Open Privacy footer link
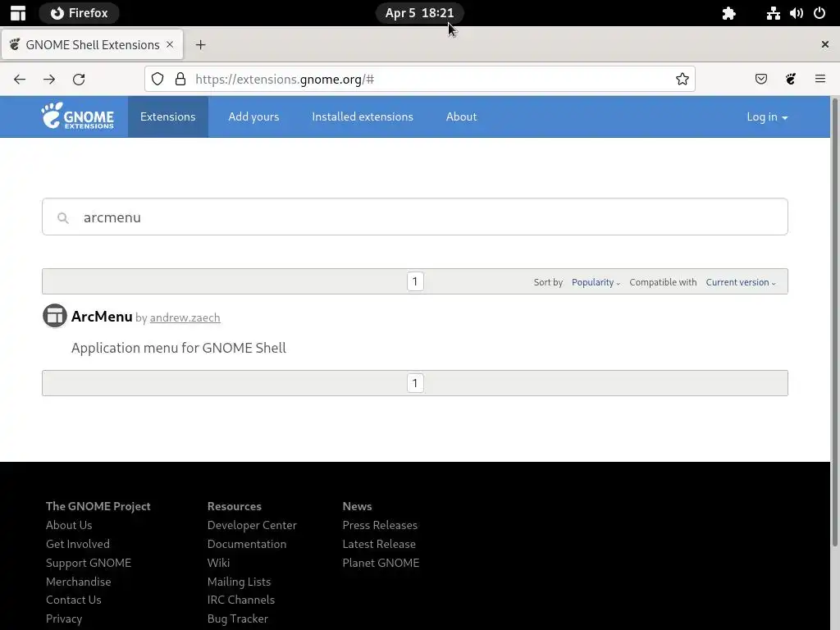The width and height of the screenshot is (840, 630). pyautogui.click(x=64, y=619)
